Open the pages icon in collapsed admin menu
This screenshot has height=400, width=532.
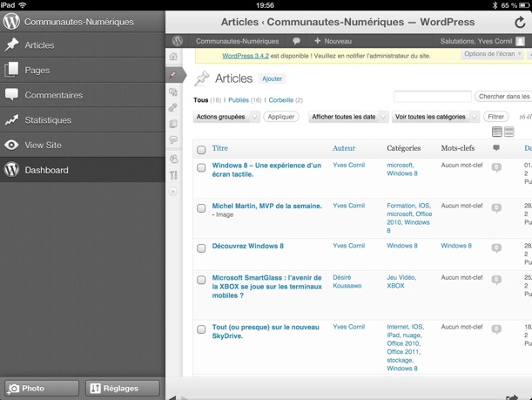tap(173, 124)
